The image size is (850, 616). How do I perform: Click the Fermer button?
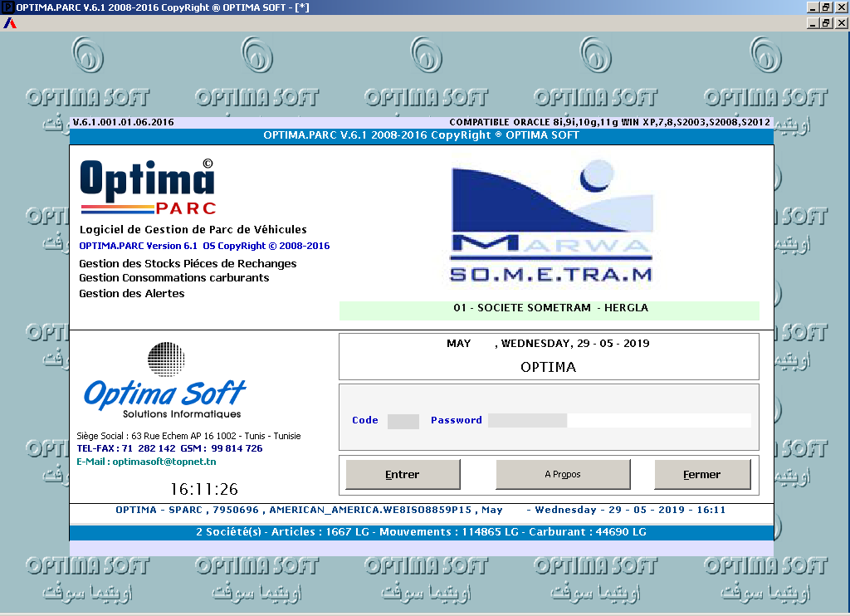702,475
